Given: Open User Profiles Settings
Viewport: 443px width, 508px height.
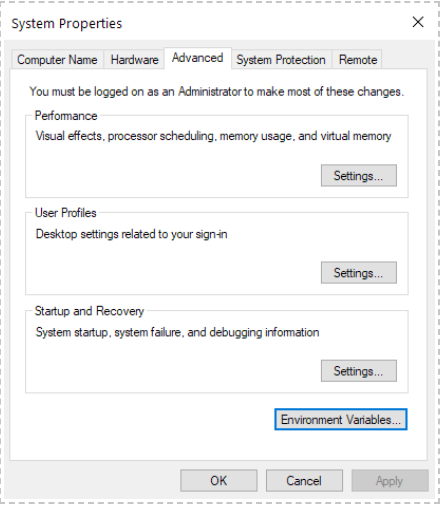Looking at the screenshot, I should pyautogui.click(x=359, y=273).
